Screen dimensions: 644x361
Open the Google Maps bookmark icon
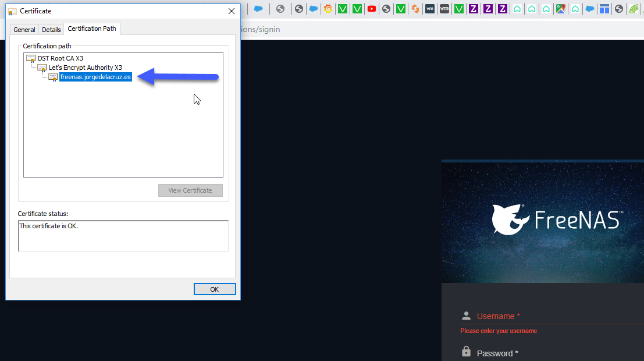(x=561, y=9)
